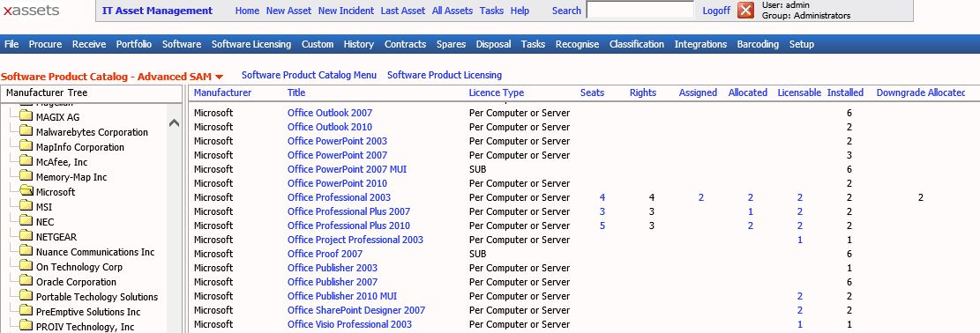
Task: Click in the Search input field
Action: 640,10
